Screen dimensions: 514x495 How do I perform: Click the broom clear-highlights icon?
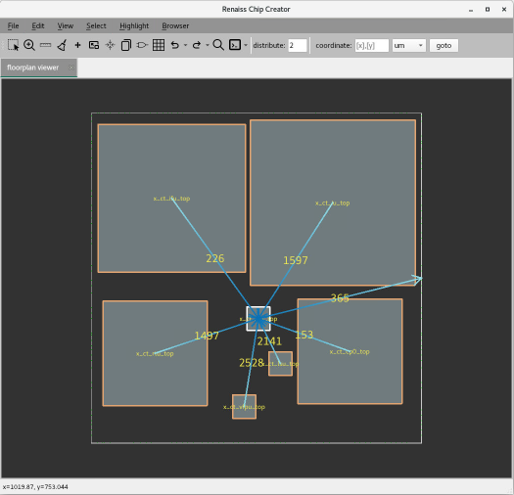click(x=62, y=45)
